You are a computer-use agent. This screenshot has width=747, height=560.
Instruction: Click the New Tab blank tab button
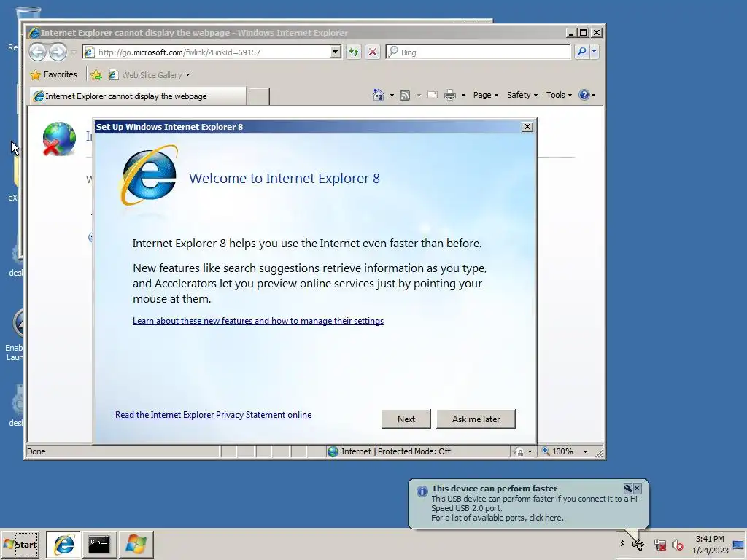click(259, 96)
